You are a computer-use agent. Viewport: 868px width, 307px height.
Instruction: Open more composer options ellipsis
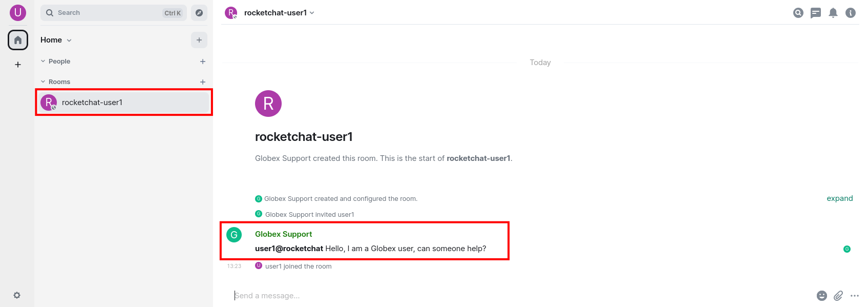point(855,296)
